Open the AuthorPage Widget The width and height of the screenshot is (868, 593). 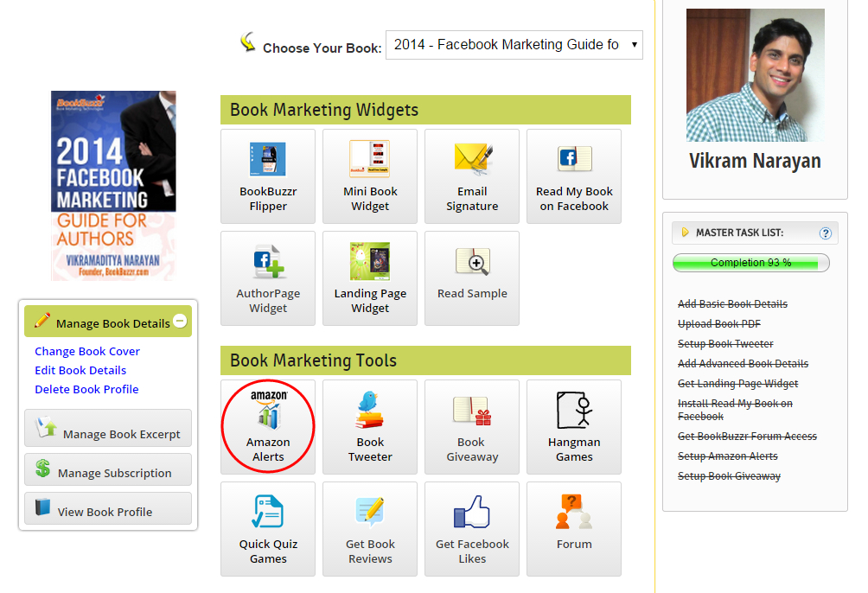(268, 278)
